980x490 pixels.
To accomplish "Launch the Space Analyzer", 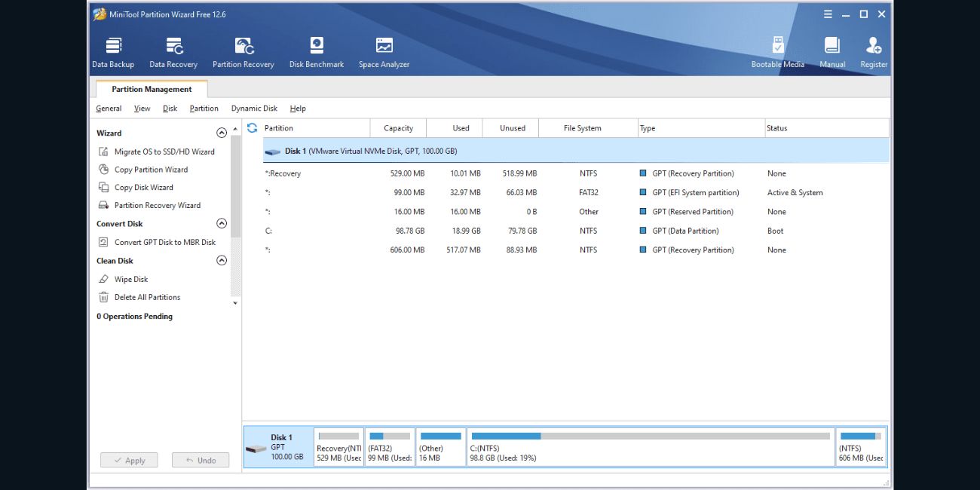I will click(x=384, y=51).
